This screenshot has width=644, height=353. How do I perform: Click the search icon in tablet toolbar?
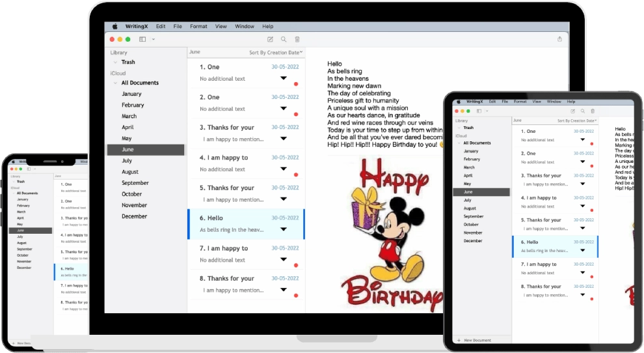point(582,111)
